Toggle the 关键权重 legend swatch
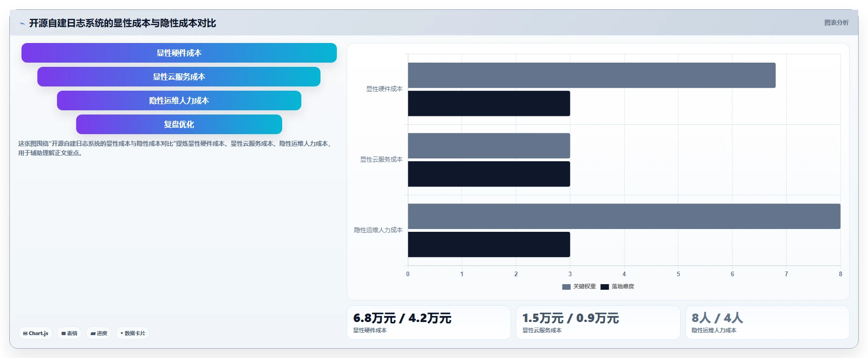The height and width of the screenshot is (358, 868). tap(566, 287)
